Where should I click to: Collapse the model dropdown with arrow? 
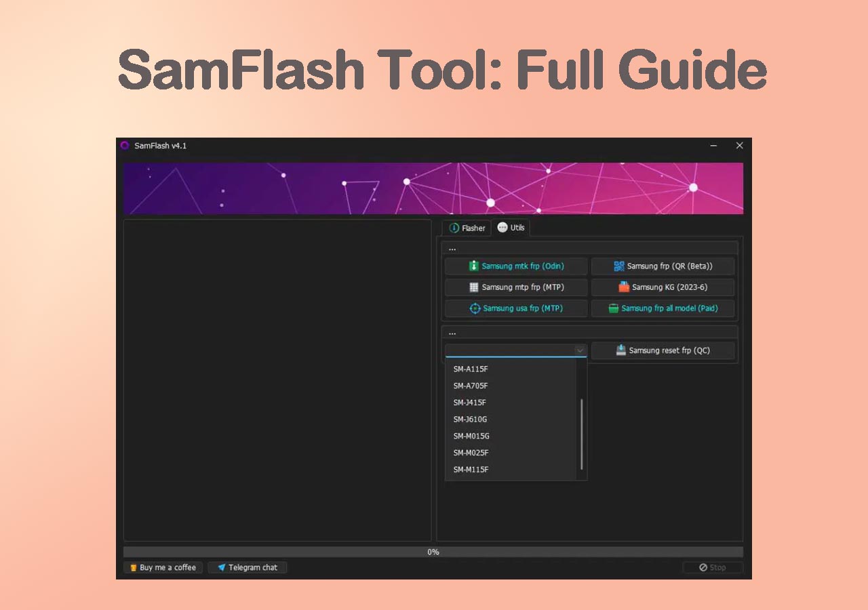(580, 350)
